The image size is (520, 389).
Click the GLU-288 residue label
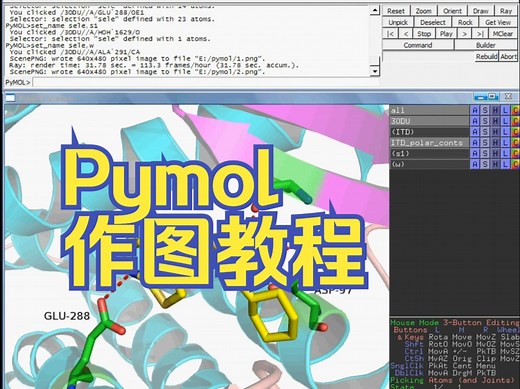[x=67, y=316]
